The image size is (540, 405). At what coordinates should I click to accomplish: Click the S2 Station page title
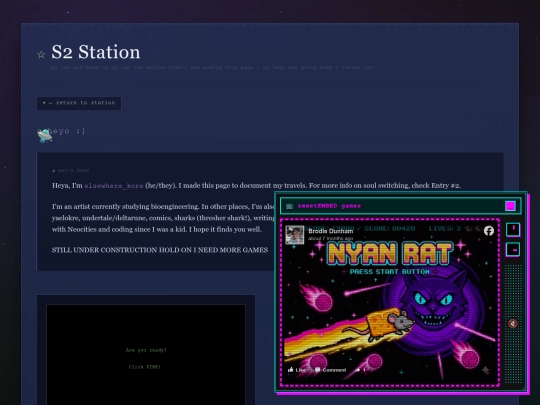click(96, 52)
